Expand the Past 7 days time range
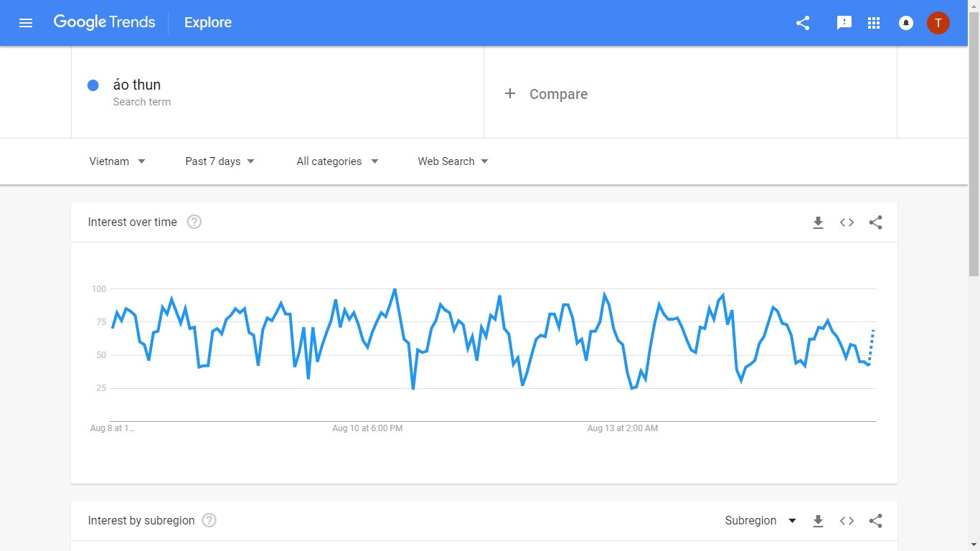980x551 pixels. click(220, 161)
